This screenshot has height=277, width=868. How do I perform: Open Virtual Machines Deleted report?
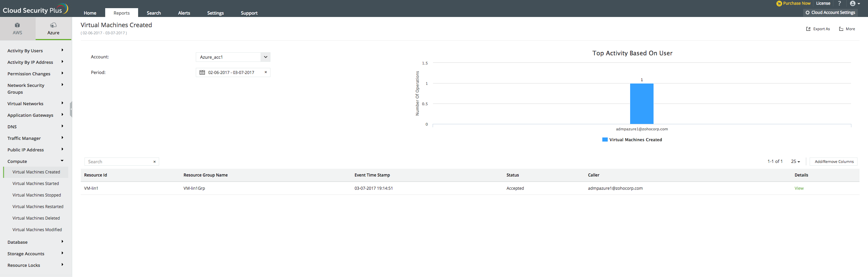pyautogui.click(x=36, y=218)
